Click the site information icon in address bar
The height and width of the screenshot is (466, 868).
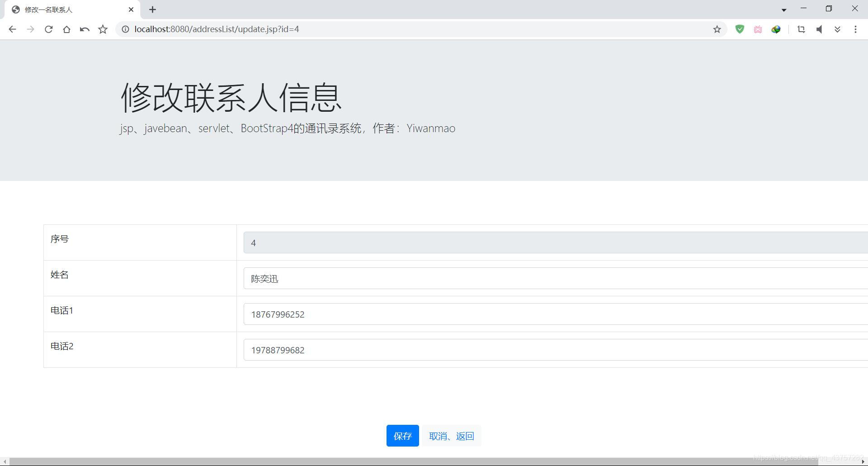pyautogui.click(x=125, y=29)
